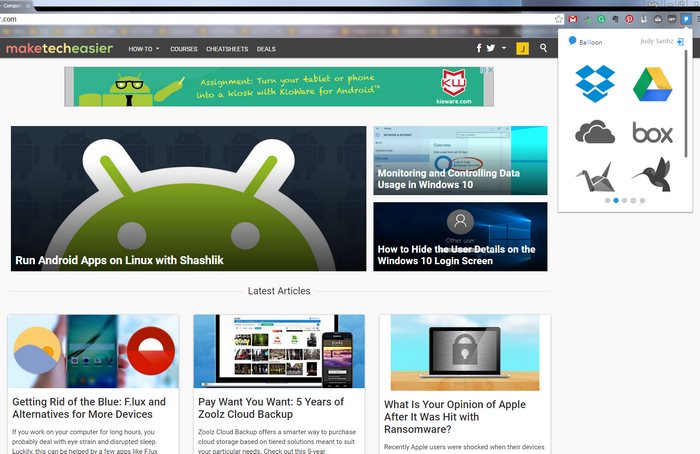Open the Balloon extension toolbar icon
The image size is (700, 454).
coord(686,19)
